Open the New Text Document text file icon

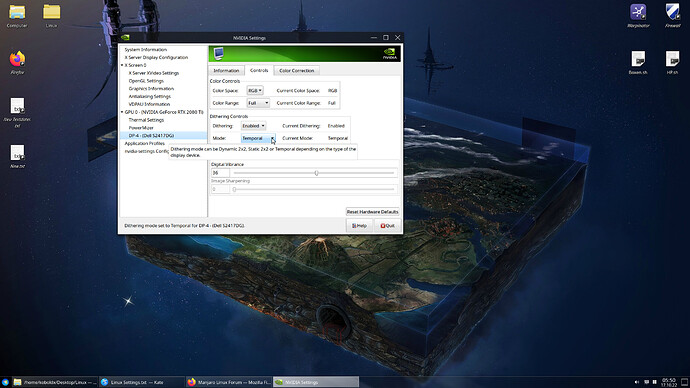17,106
